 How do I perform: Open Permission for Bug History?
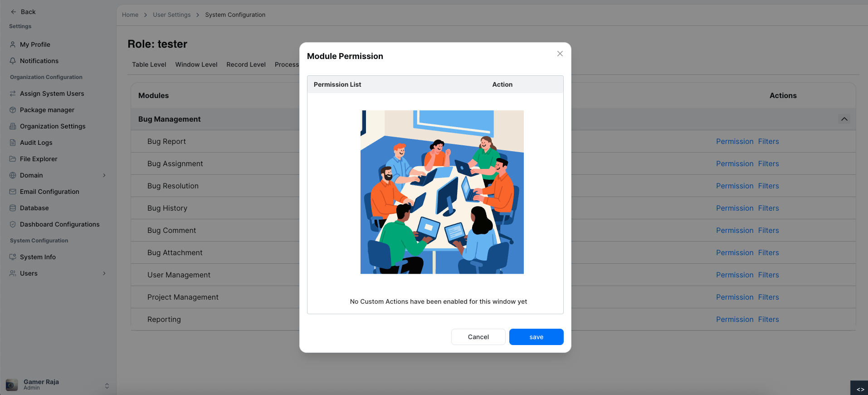pos(735,208)
